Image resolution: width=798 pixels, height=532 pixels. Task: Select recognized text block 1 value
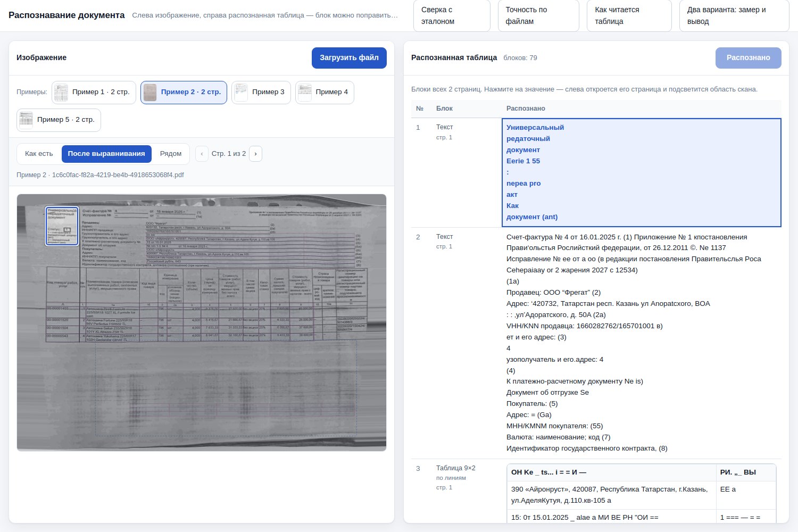(642, 172)
